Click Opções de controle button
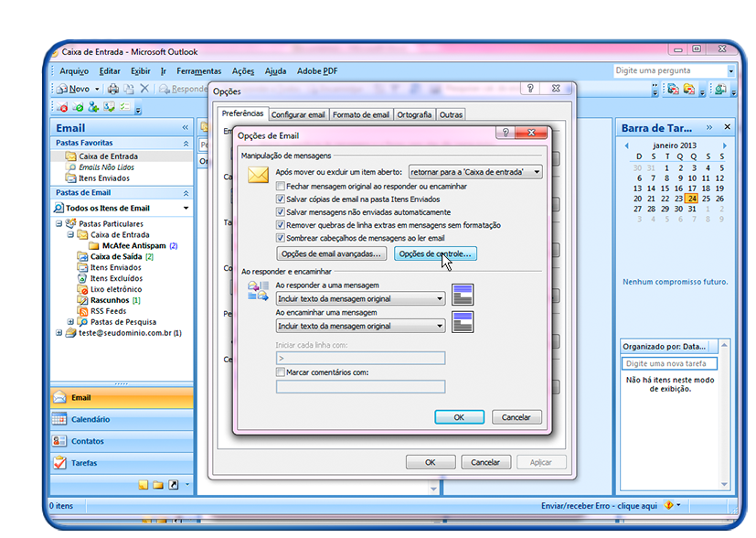 click(x=435, y=253)
